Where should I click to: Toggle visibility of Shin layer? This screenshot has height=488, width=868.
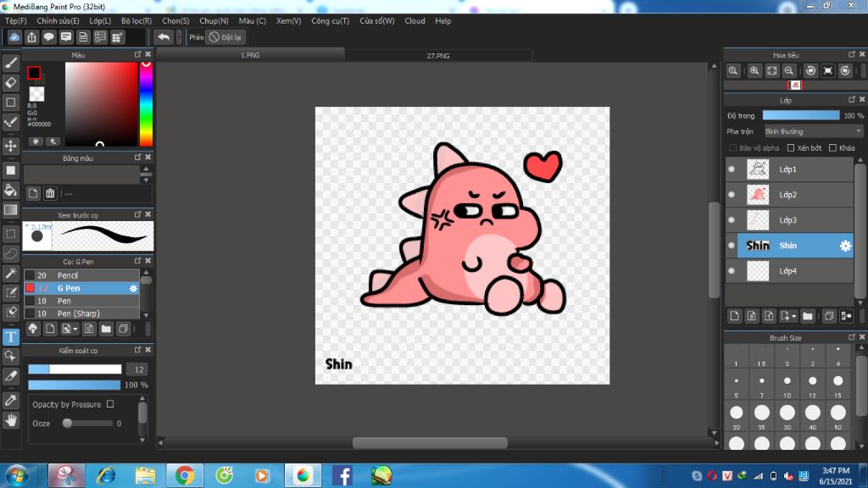[732, 245]
